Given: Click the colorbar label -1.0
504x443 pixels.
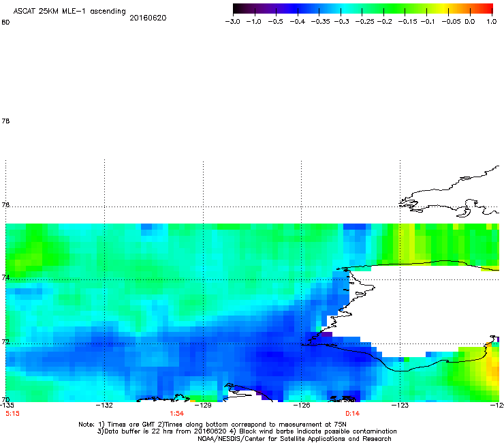Looking at the screenshot, I should coord(253,22).
